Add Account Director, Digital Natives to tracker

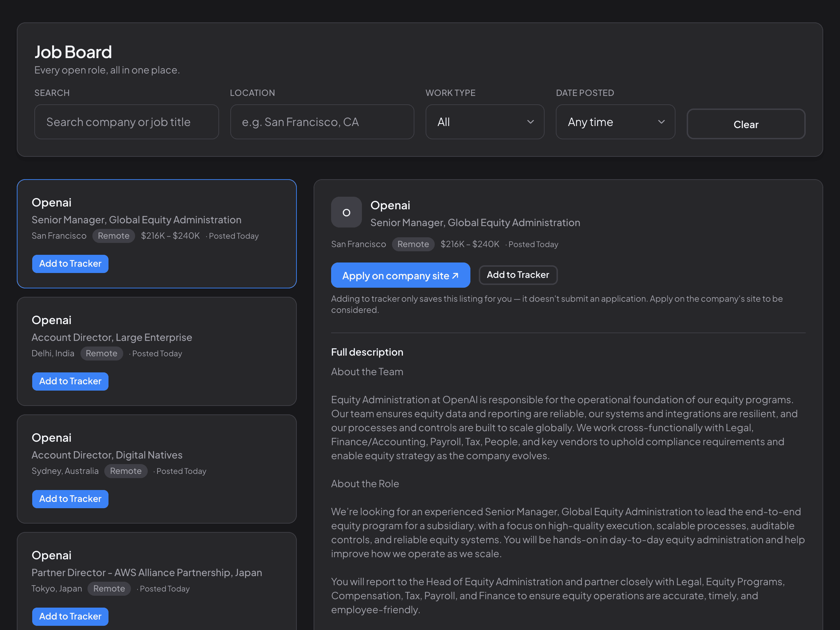pyautogui.click(x=70, y=499)
